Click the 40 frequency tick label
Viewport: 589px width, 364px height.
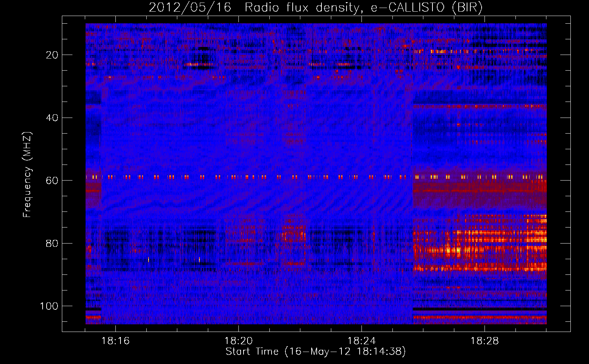[x=52, y=118]
